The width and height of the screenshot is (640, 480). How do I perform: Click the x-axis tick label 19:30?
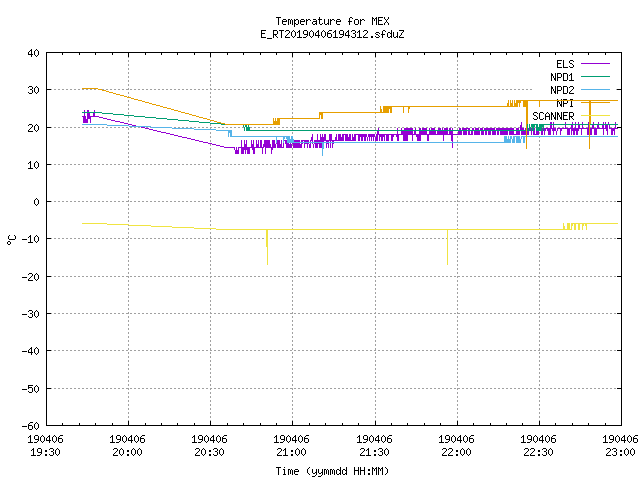click(x=45, y=452)
